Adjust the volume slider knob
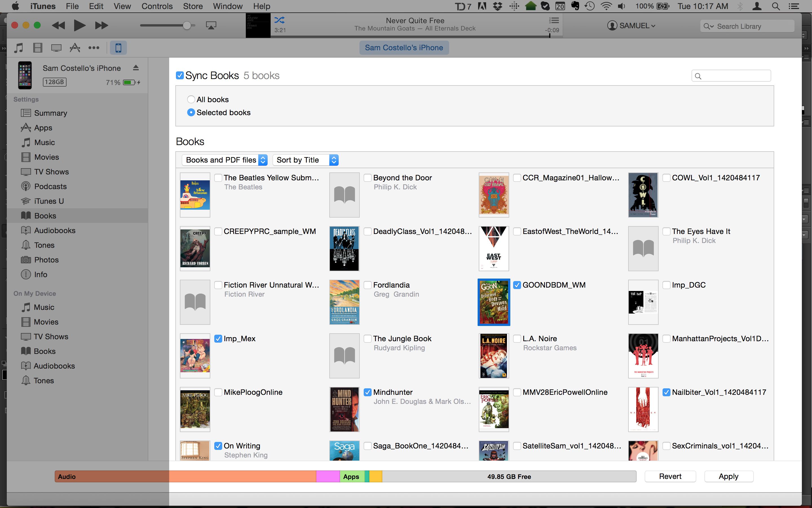 pos(187,25)
